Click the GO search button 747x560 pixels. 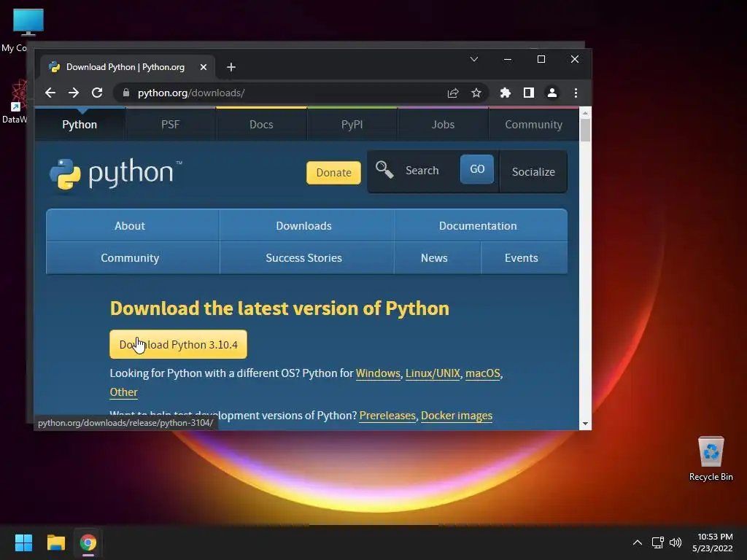click(x=477, y=169)
